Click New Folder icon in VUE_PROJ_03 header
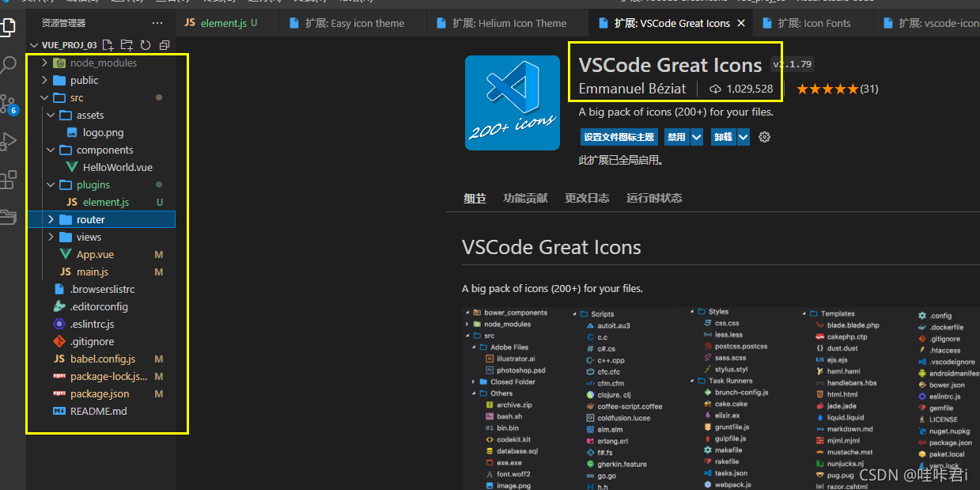The height and width of the screenshot is (490, 980). 127,45
